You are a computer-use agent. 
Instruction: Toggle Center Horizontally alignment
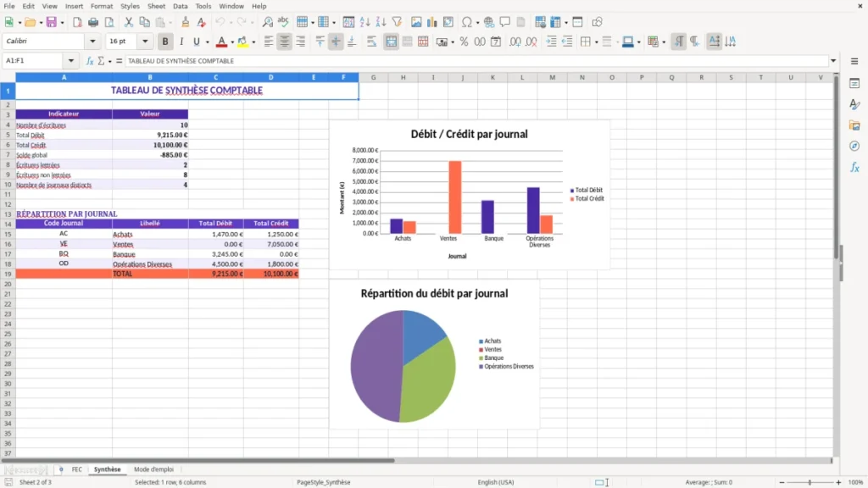[x=285, y=42]
